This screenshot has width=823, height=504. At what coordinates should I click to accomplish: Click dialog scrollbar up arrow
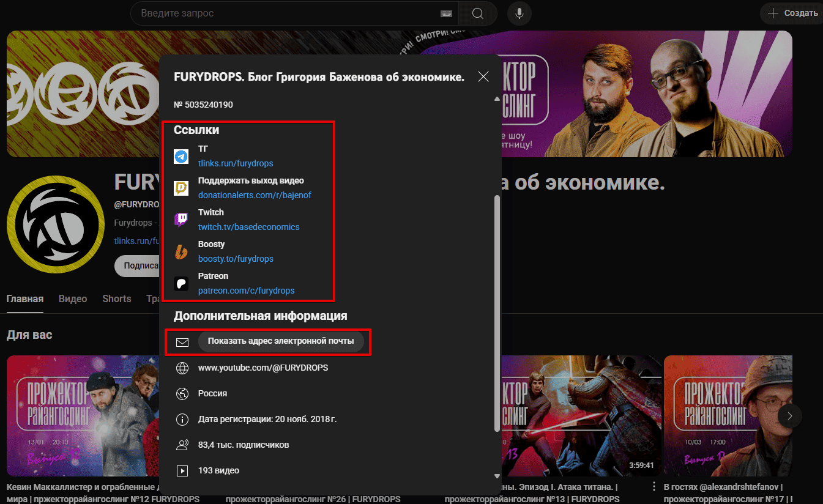click(x=497, y=98)
